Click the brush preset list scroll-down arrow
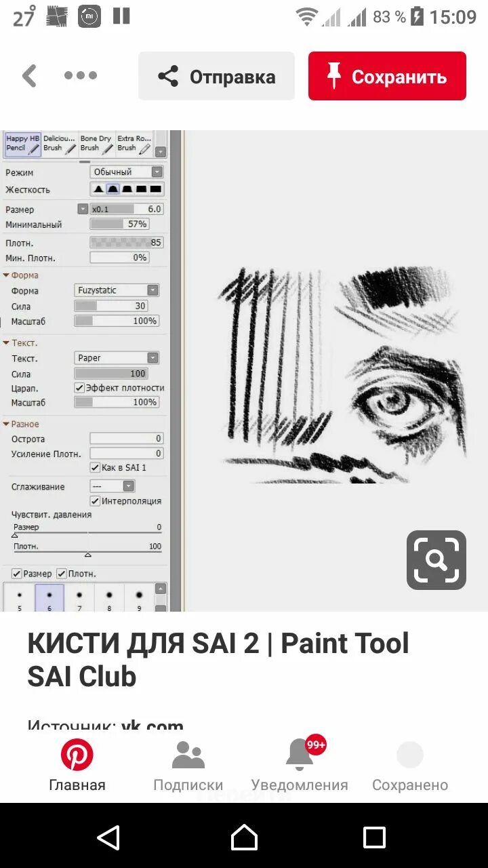The image size is (488, 868). (x=161, y=152)
